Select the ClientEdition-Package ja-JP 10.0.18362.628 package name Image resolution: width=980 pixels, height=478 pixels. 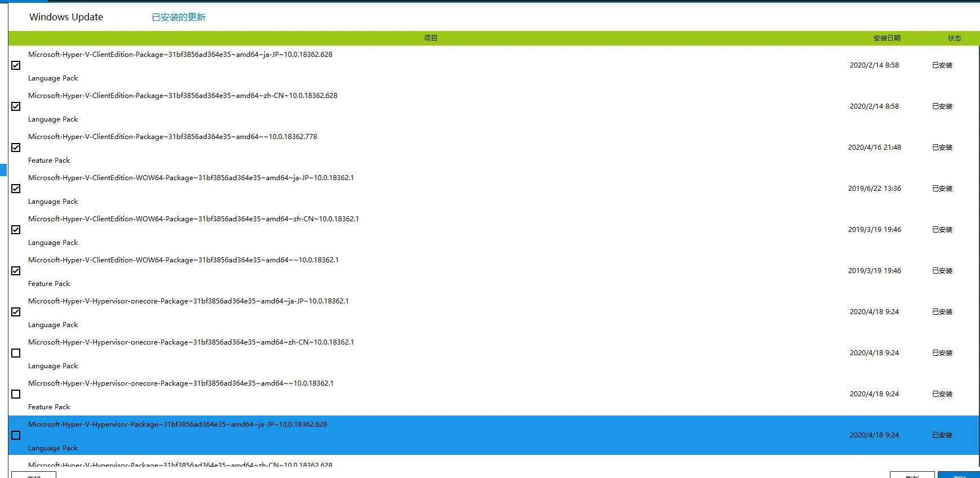(180, 55)
